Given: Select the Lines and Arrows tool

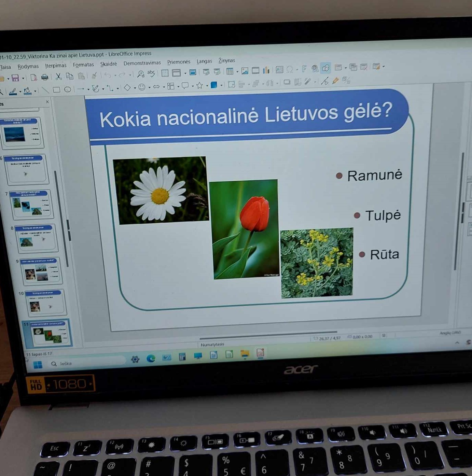Looking at the screenshot, I should (81, 89).
